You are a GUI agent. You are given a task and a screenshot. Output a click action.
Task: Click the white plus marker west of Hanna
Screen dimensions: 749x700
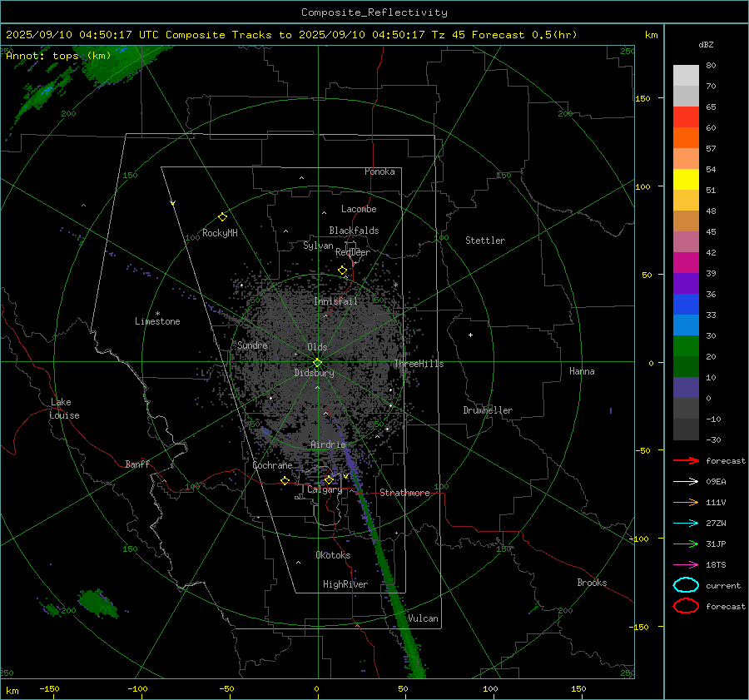pos(470,335)
